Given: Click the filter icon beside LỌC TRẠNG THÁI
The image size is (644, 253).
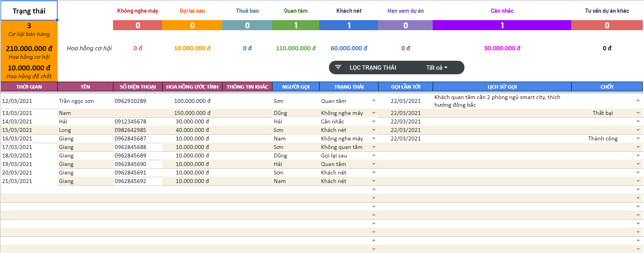Looking at the screenshot, I should click(338, 67).
